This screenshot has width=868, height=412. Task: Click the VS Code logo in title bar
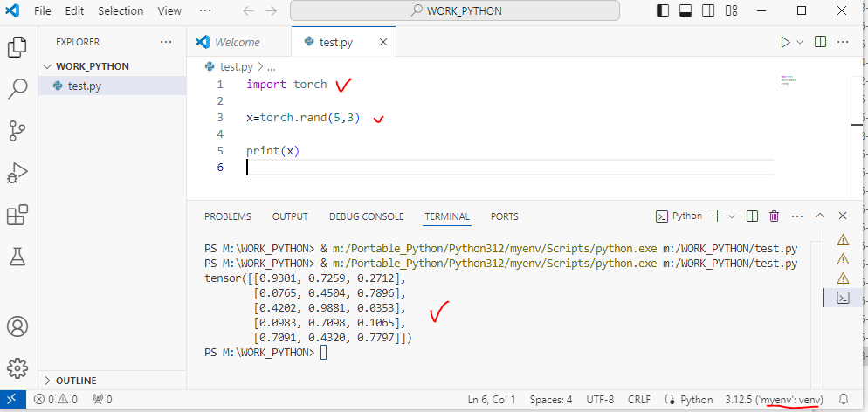tap(12, 10)
